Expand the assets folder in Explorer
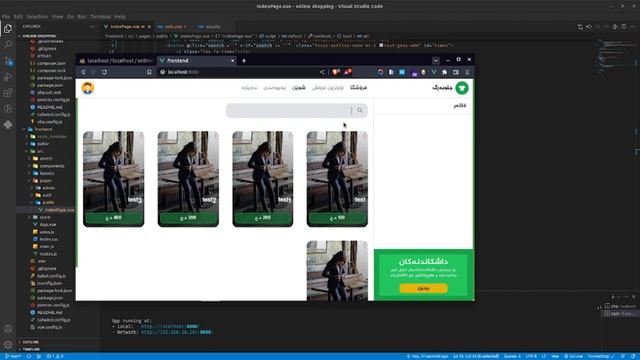Viewport: 640px width, 360px height. pyautogui.click(x=46, y=159)
